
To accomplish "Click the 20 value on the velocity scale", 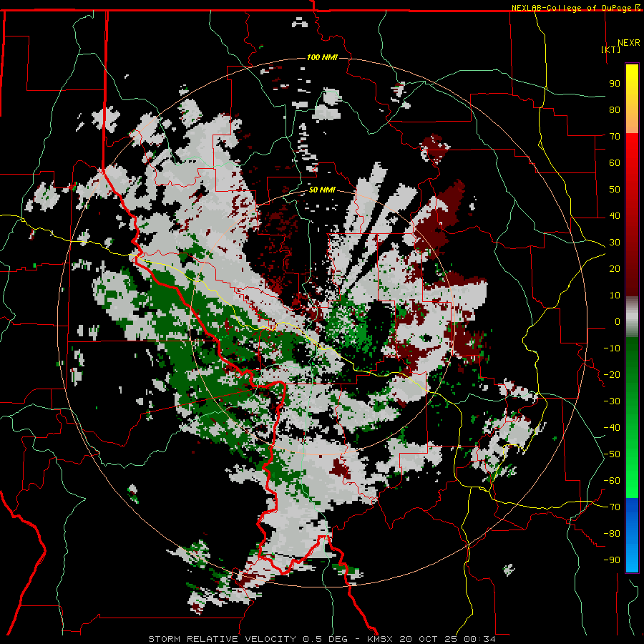I will 615,268.
